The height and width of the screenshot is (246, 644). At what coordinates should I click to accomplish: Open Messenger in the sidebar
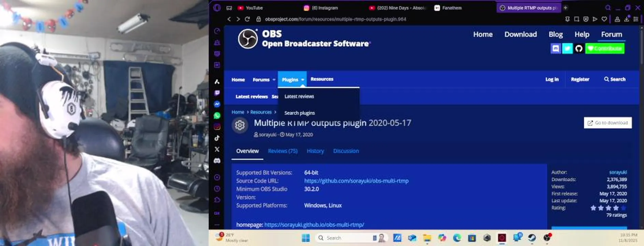217,104
